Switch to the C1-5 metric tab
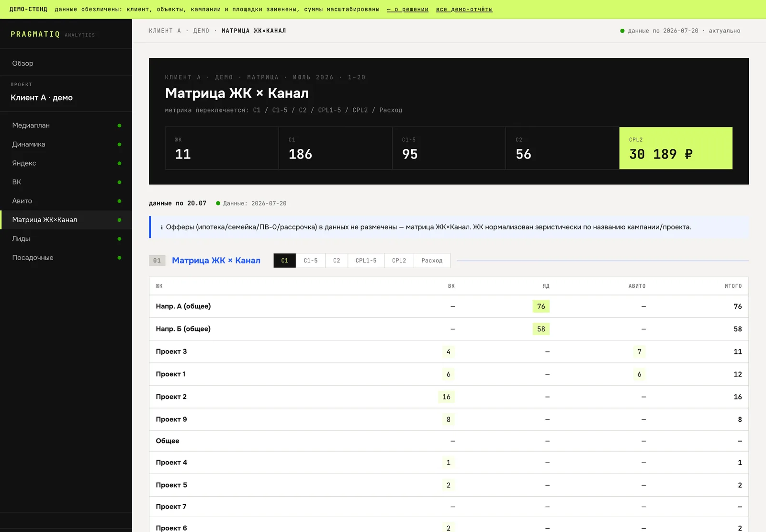Image resolution: width=766 pixels, height=532 pixels. [x=311, y=260]
